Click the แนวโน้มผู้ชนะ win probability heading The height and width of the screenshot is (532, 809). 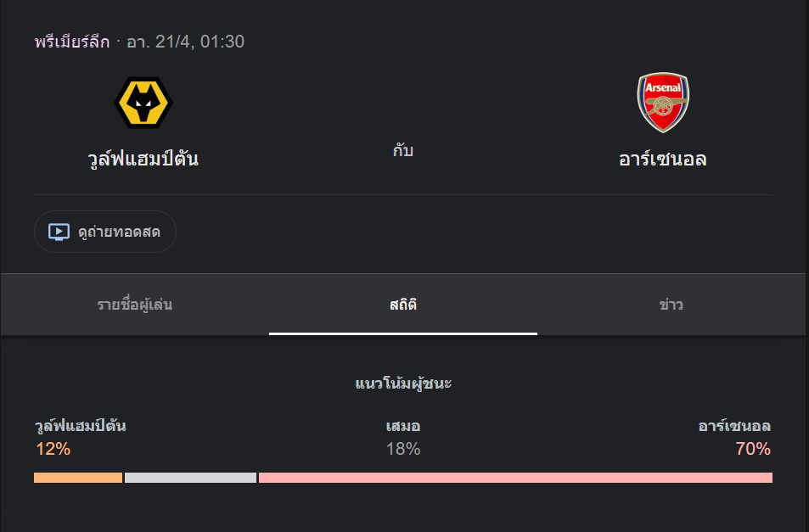403,384
